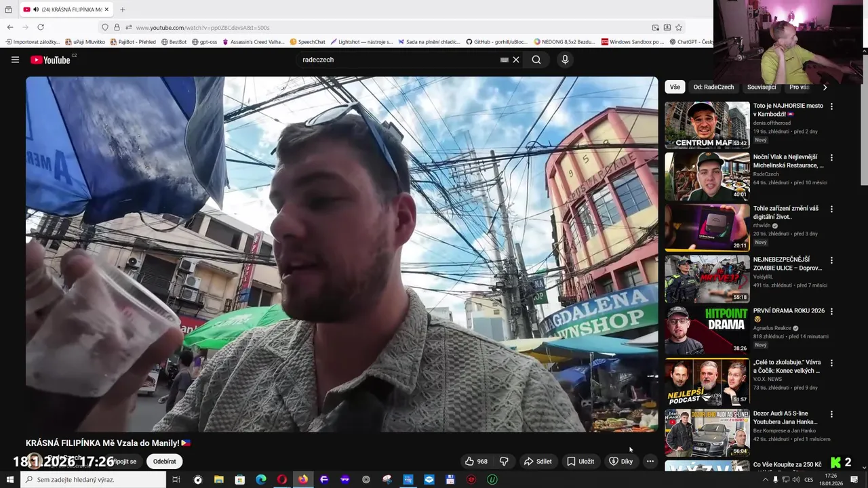The width and height of the screenshot is (868, 488).
Task: Send thanks with Díky button
Action: [620, 461]
